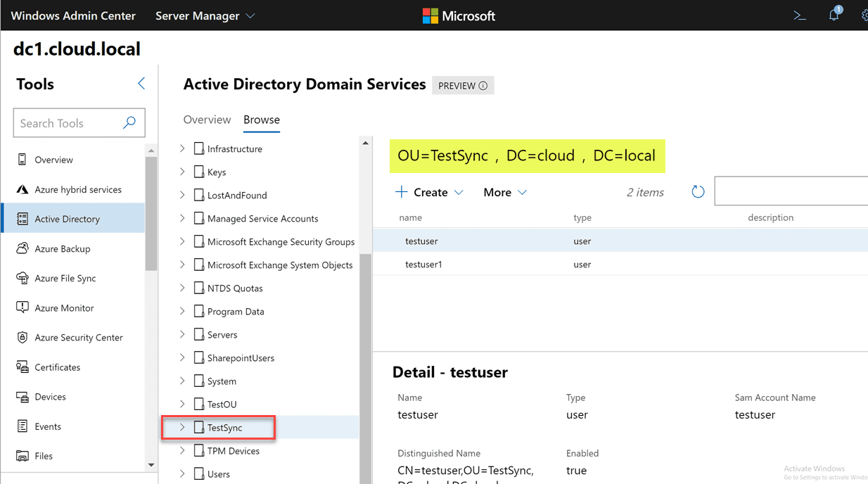Open the More dropdown menu
This screenshot has height=484, width=868.
click(x=504, y=191)
